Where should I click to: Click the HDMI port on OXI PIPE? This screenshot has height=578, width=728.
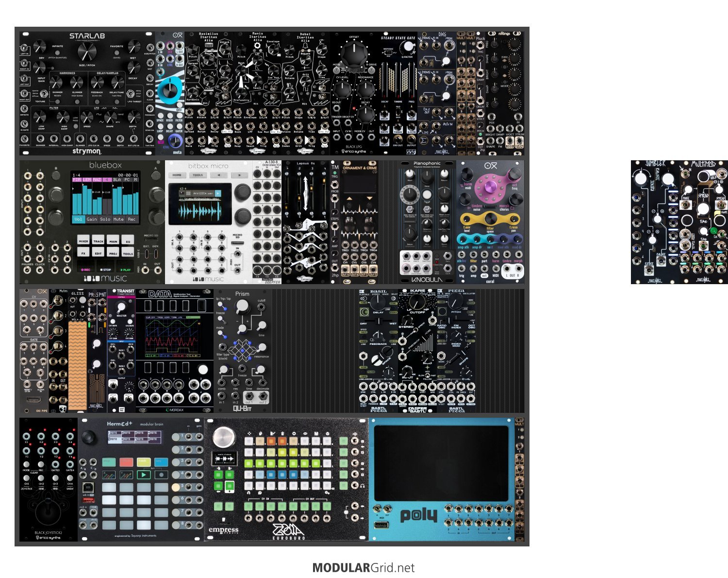[33, 400]
